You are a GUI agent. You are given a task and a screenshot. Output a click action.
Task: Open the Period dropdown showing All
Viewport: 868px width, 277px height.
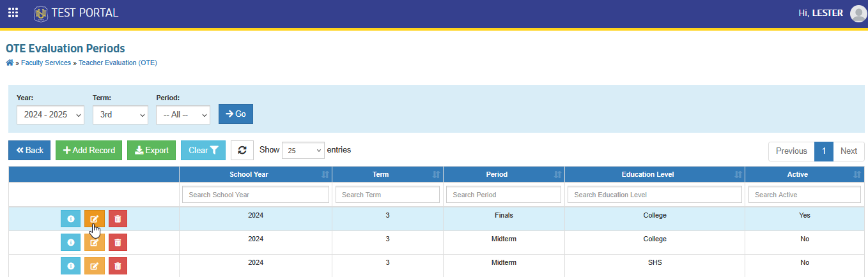click(x=183, y=115)
